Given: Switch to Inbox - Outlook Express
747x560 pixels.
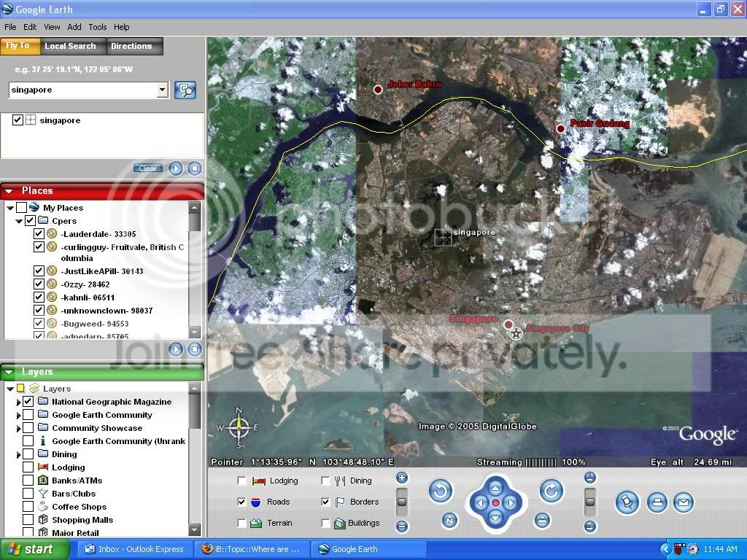Looking at the screenshot, I should pyautogui.click(x=135, y=549).
